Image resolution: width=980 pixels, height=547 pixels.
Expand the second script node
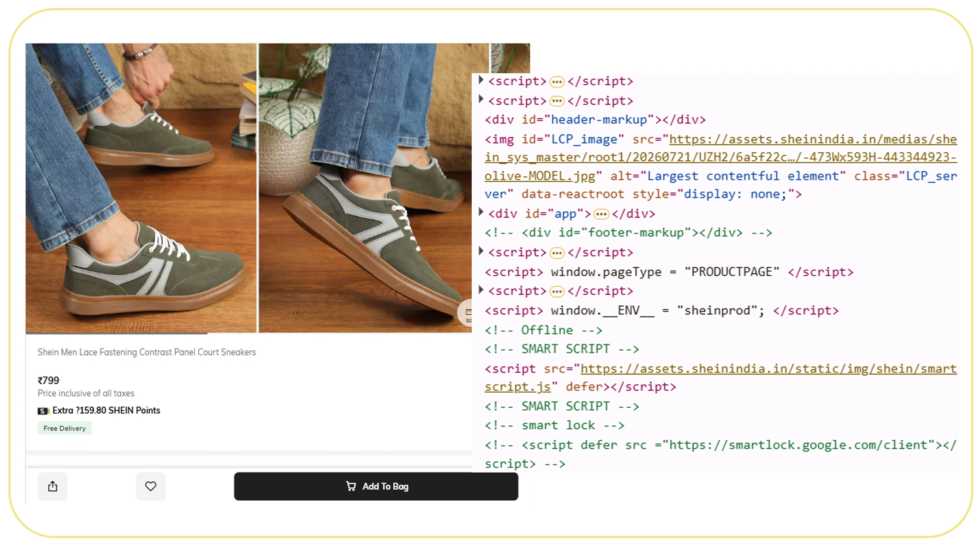[x=481, y=99]
